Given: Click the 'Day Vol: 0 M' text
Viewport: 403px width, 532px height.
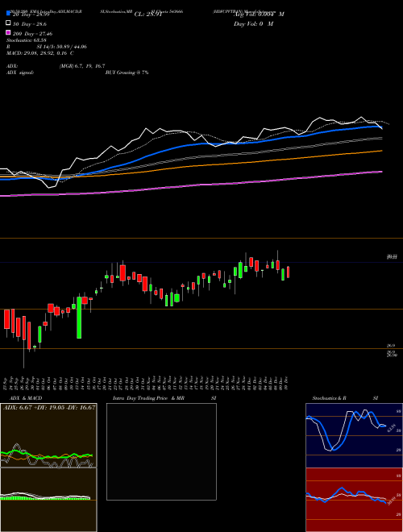Looking at the screenshot, I should [253, 24].
